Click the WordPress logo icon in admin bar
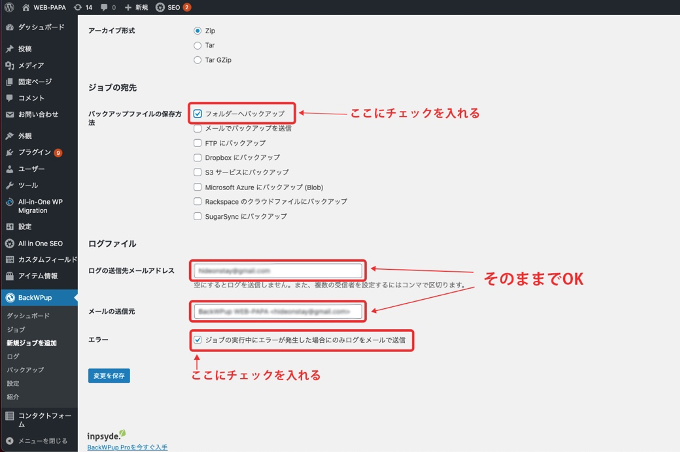This screenshot has height=452, width=680. point(8,6)
